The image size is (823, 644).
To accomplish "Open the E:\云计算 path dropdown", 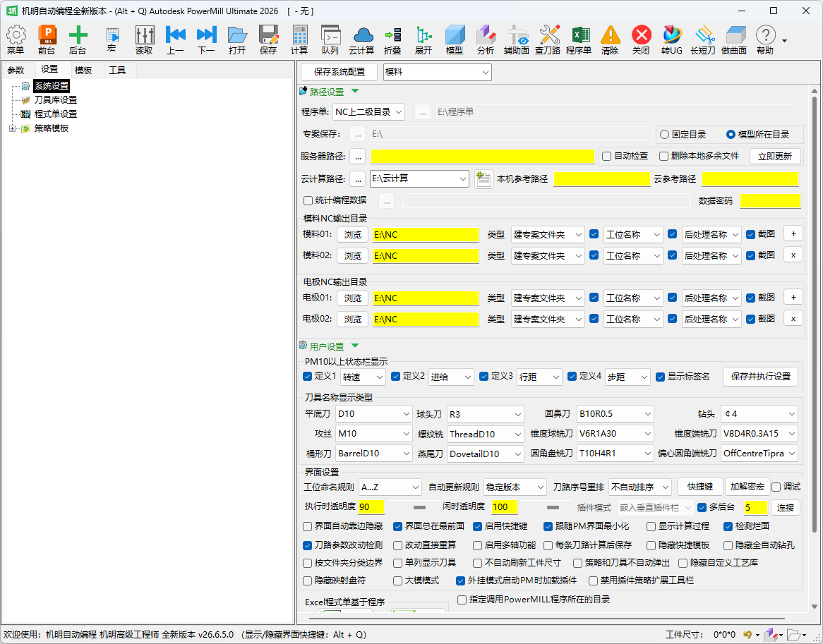I will pos(419,179).
